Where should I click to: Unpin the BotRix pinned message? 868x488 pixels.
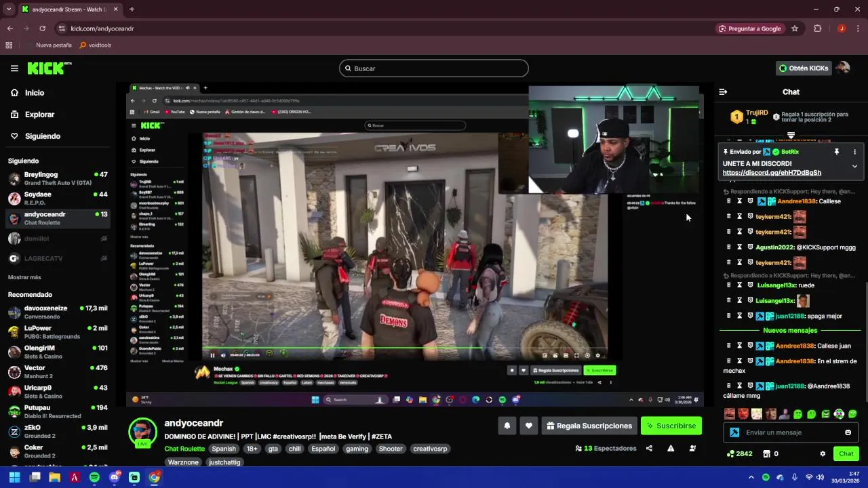[x=837, y=152]
